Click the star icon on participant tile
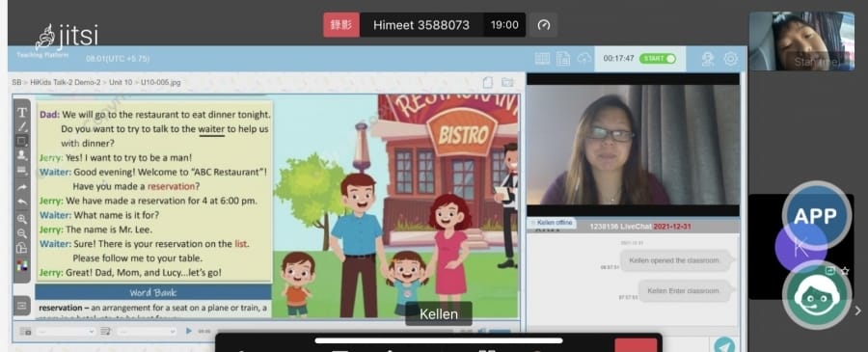 tap(845, 271)
